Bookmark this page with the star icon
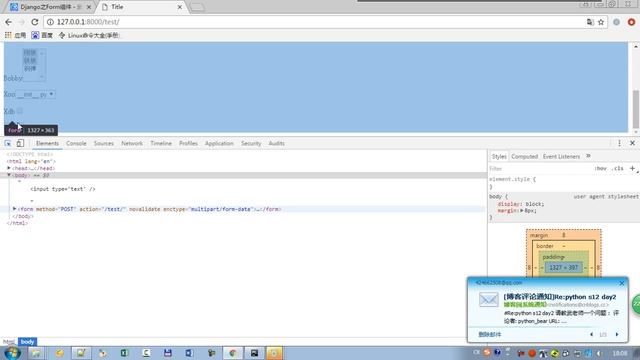 601,22
